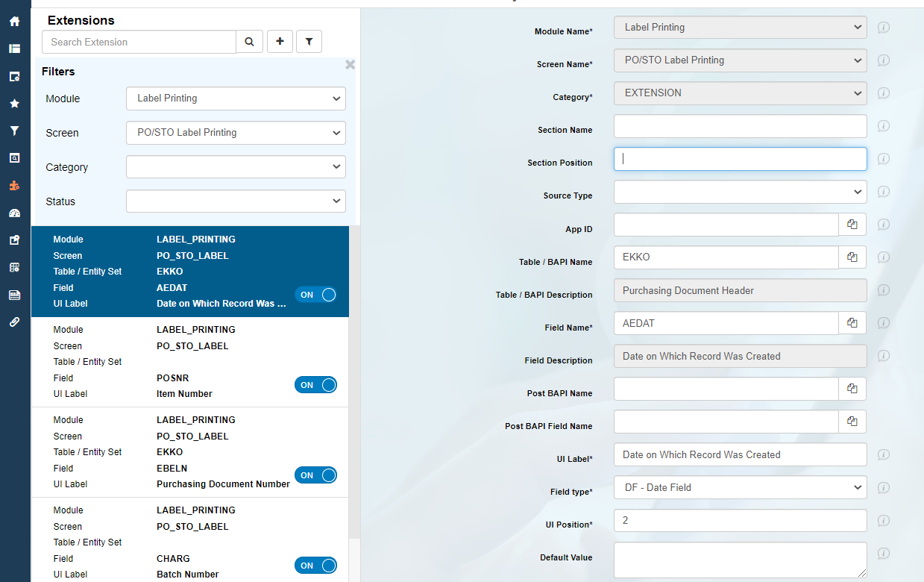Expand the Category filter dropdown
This screenshot has height=582, width=924.
[x=236, y=167]
